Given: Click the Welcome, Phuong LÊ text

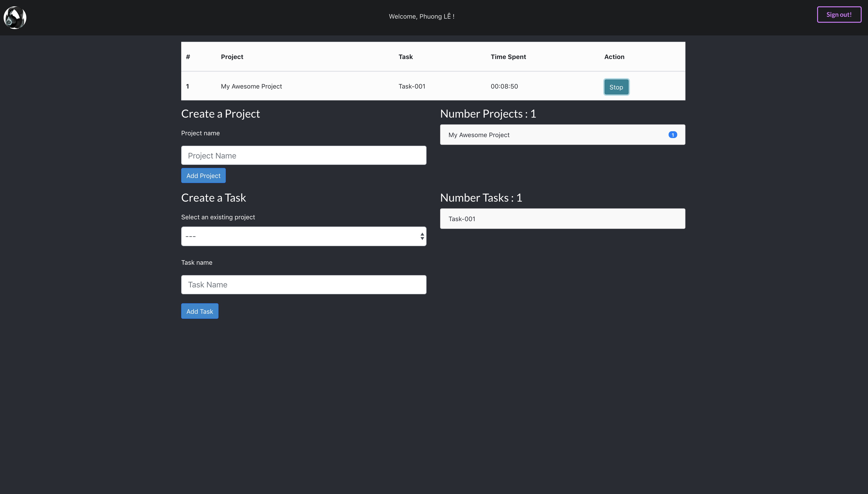Looking at the screenshot, I should 421,16.
